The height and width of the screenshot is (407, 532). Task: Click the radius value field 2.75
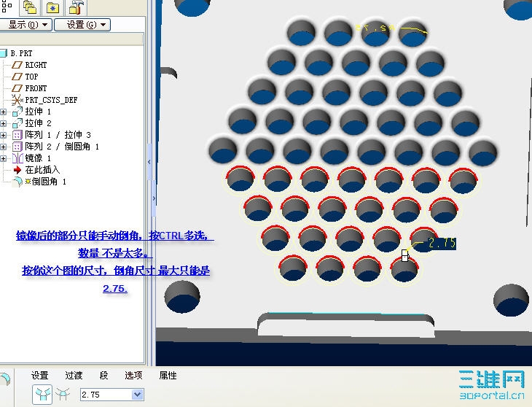click(x=106, y=395)
